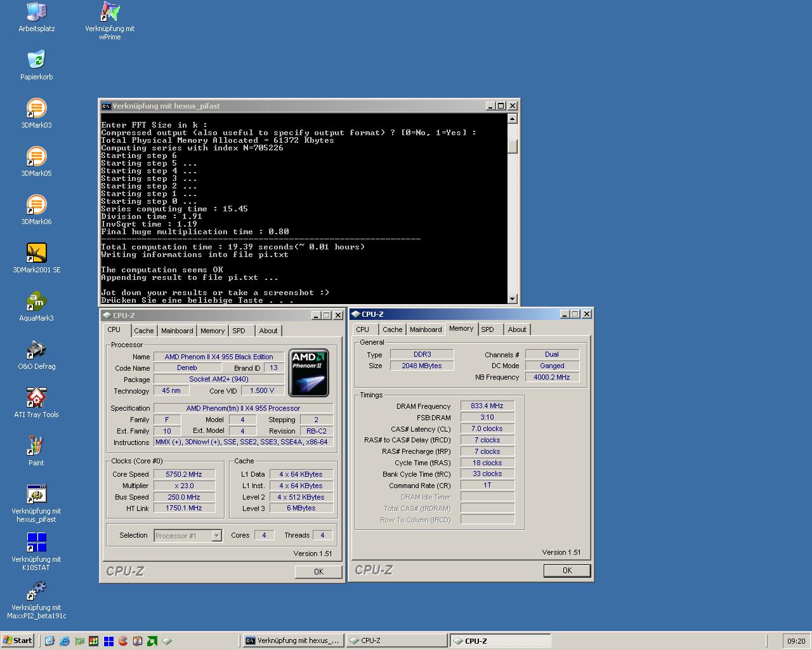Click the FSB:DRAM 3:10 value
The image size is (812, 650).
(x=487, y=417)
